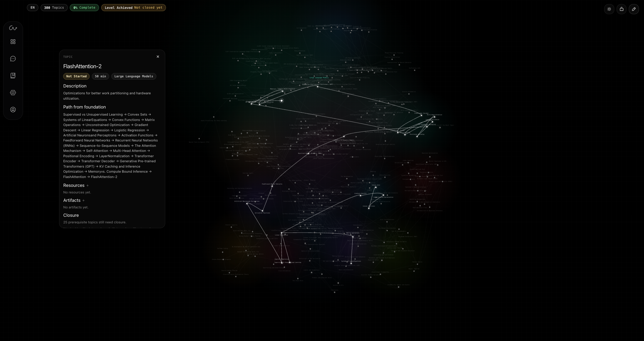This screenshot has width=644, height=341.
Task: Select the Artificial Neurons and Perceptrons node
Action: tap(247, 203)
